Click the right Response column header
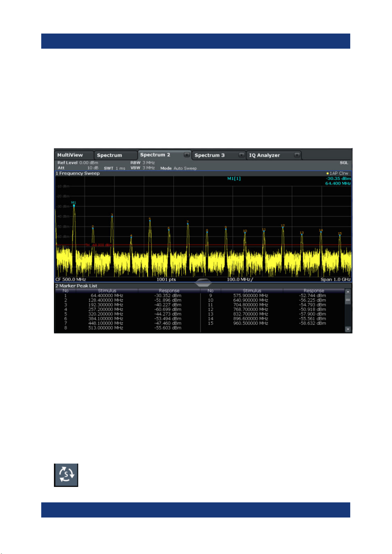 click(314, 291)
